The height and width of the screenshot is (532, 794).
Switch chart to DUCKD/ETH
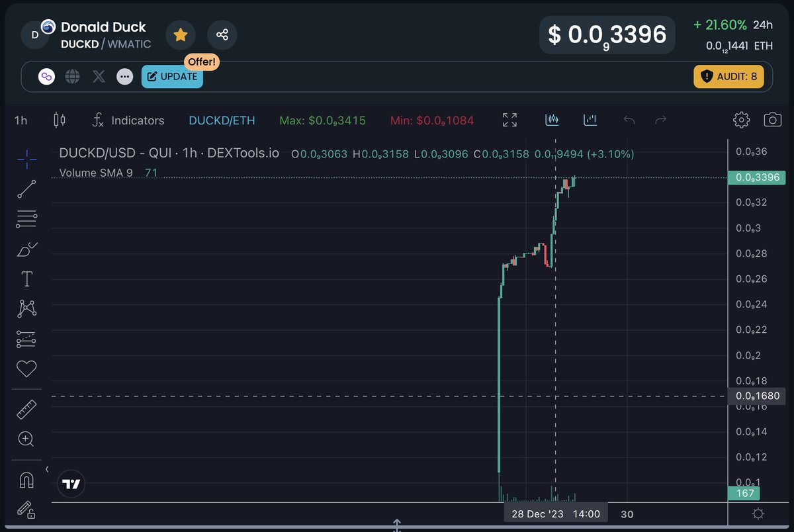[222, 120]
